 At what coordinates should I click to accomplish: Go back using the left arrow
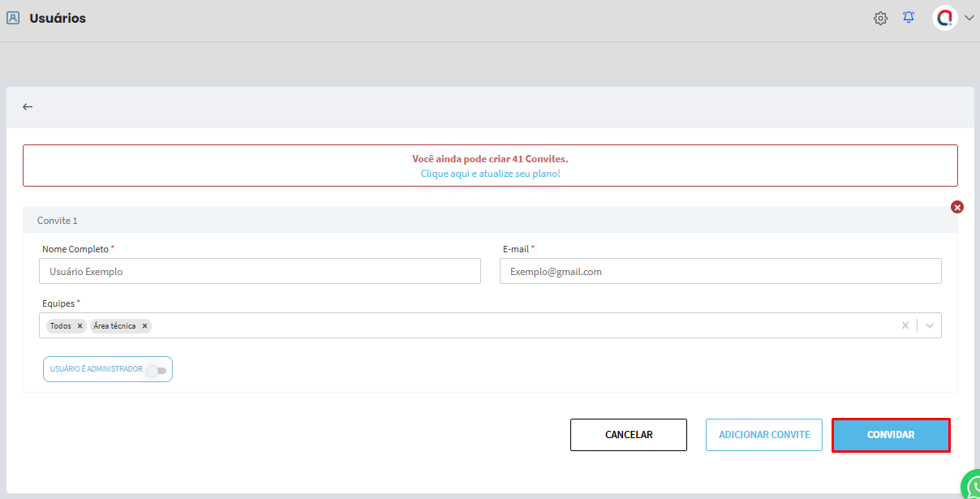(x=28, y=107)
